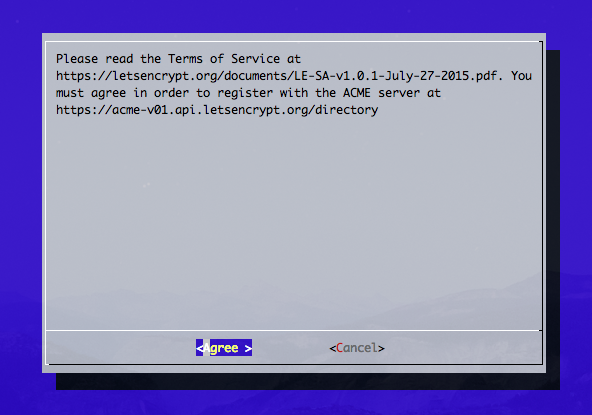Select the Agree button
This screenshot has height=415, width=592.
[x=224, y=348]
